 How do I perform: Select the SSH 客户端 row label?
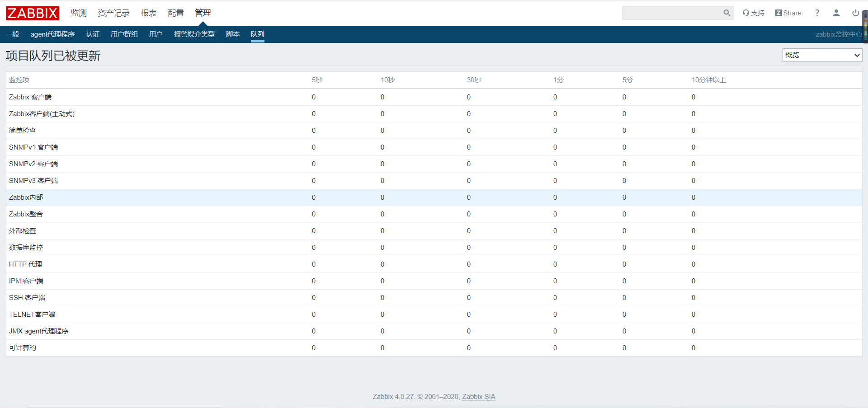point(27,298)
